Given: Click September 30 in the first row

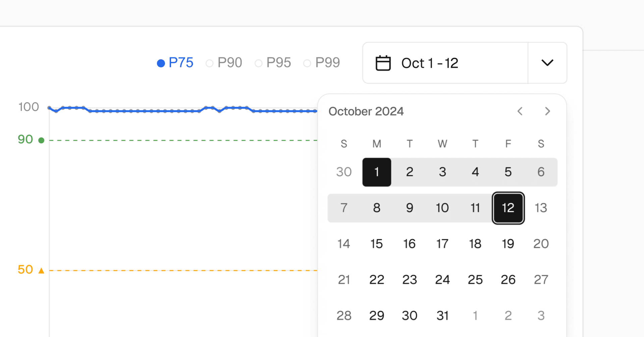Looking at the screenshot, I should tap(344, 172).
